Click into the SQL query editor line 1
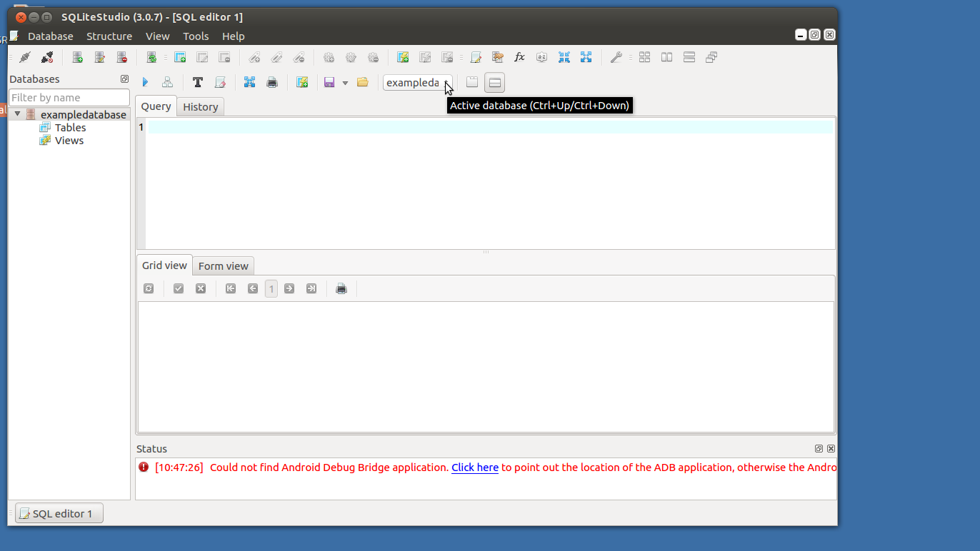Screen dimensions: 980x551 coord(490,127)
